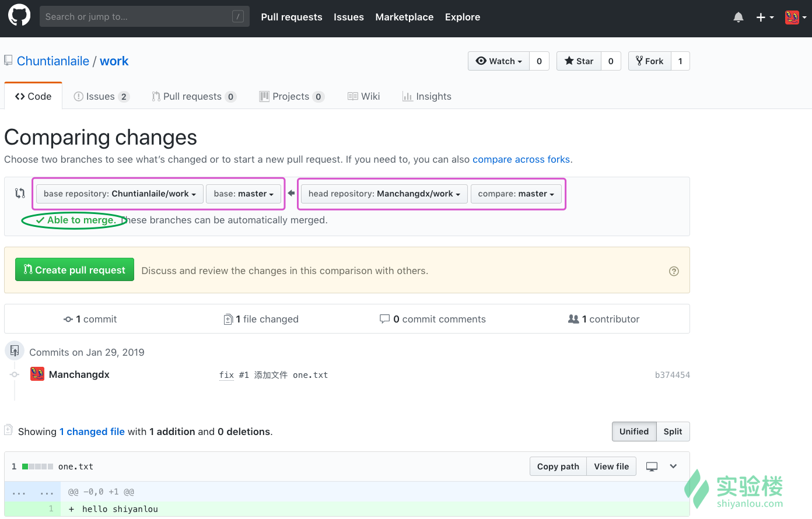Switch to the repository Pull requests tab

point(194,96)
